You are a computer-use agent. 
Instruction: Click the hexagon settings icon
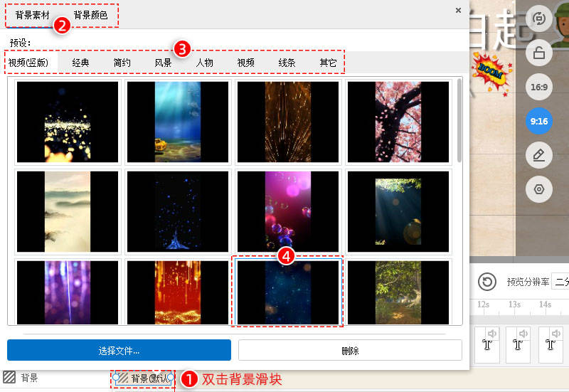(539, 189)
